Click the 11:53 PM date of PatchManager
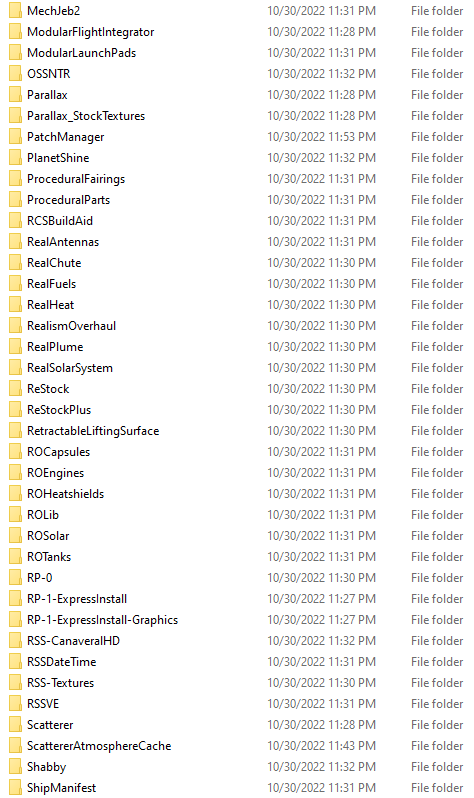 pyautogui.click(x=322, y=136)
